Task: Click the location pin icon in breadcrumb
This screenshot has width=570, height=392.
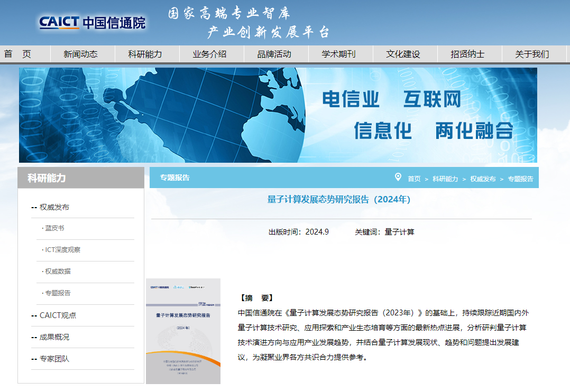Action: tap(398, 177)
